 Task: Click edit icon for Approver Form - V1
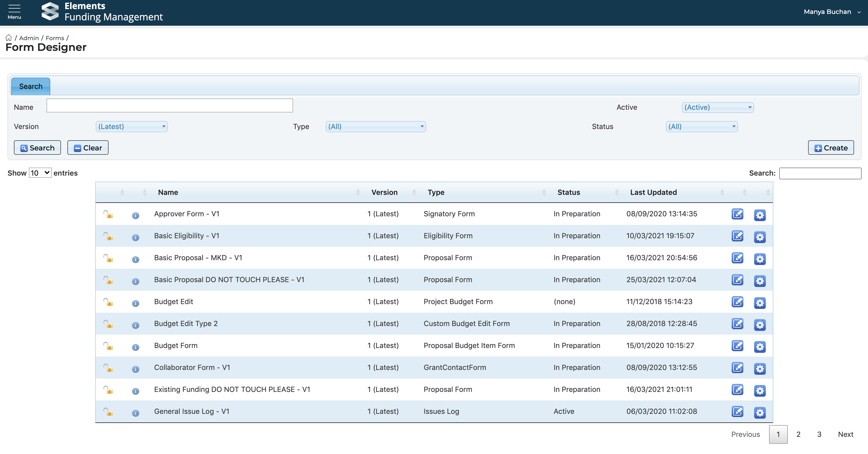(737, 214)
